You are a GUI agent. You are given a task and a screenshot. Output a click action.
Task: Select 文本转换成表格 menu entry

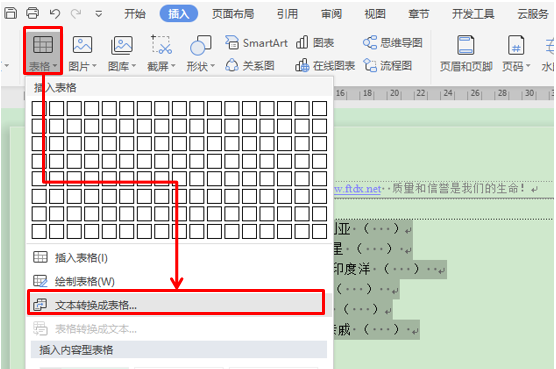[x=176, y=304]
